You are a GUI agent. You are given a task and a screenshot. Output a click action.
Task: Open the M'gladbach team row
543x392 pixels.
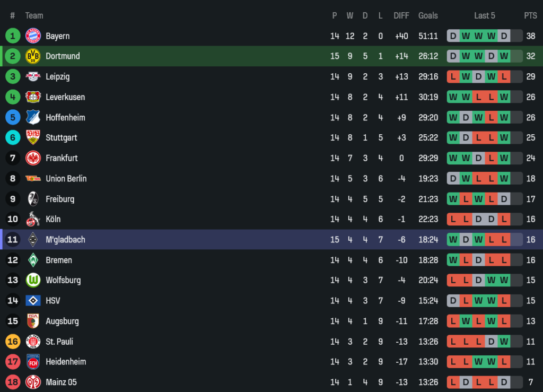[x=65, y=240]
